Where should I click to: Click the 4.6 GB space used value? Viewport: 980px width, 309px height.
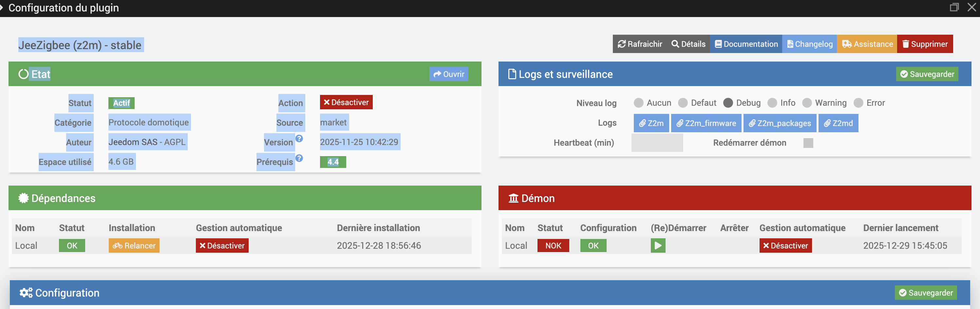pos(121,162)
